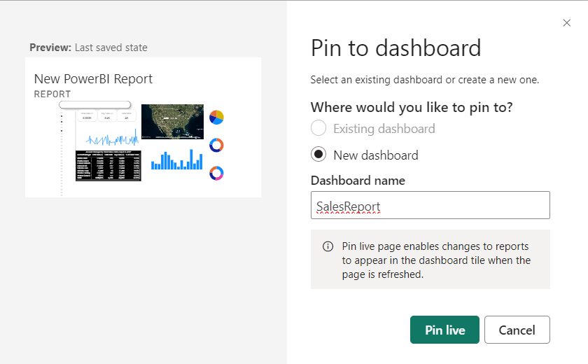Click the map visual in the preview

coord(172,122)
